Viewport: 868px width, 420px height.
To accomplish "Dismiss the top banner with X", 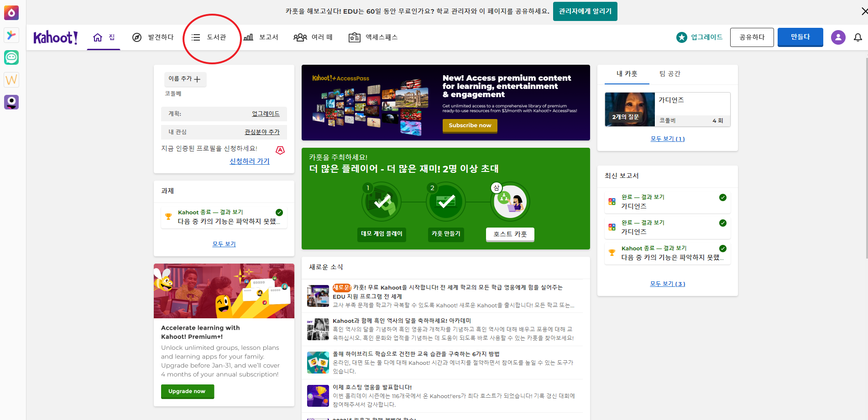I will [x=862, y=11].
